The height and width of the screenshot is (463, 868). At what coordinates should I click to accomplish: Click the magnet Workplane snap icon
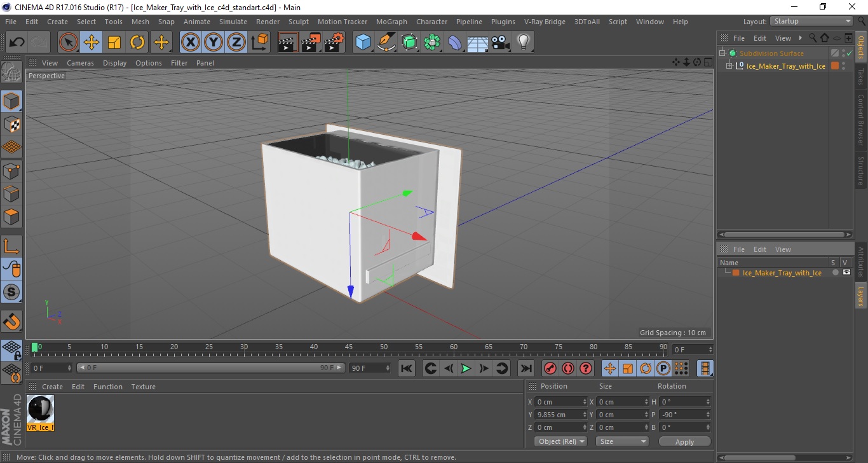[11, 322]
